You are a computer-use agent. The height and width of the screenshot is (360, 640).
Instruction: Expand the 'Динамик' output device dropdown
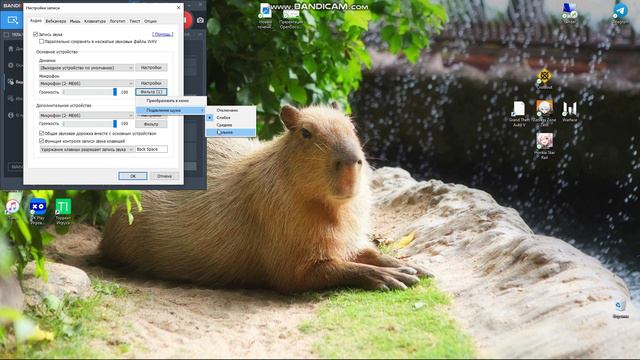87,67
